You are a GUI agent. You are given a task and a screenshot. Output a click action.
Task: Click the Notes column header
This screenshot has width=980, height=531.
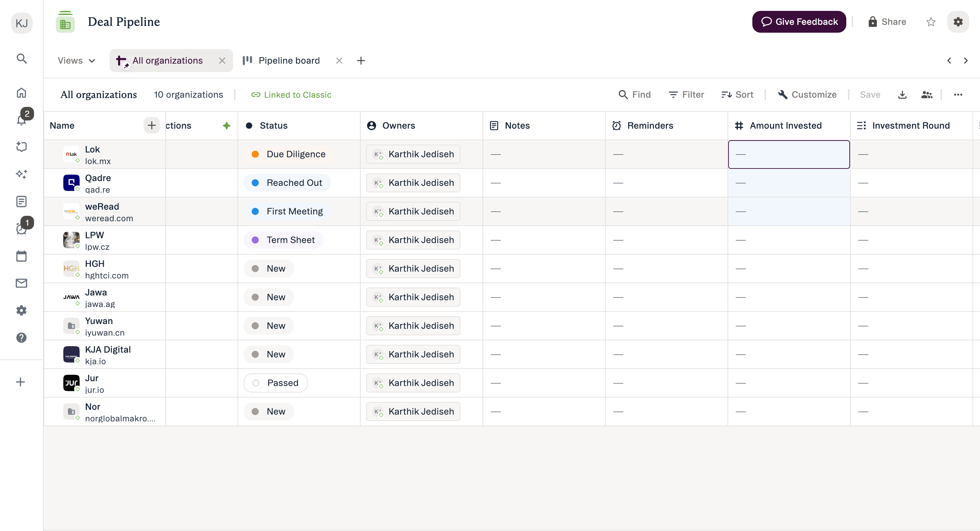(x=544, y=126)
